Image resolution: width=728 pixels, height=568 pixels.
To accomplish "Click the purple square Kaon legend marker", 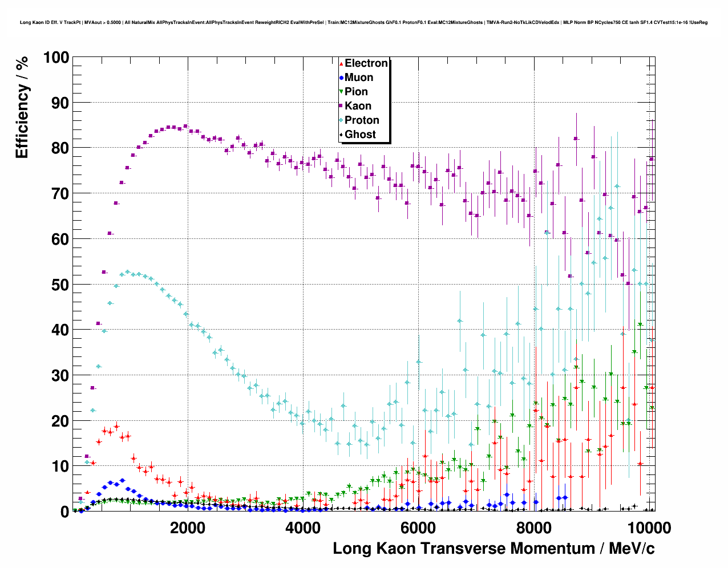I will point(341,106).
